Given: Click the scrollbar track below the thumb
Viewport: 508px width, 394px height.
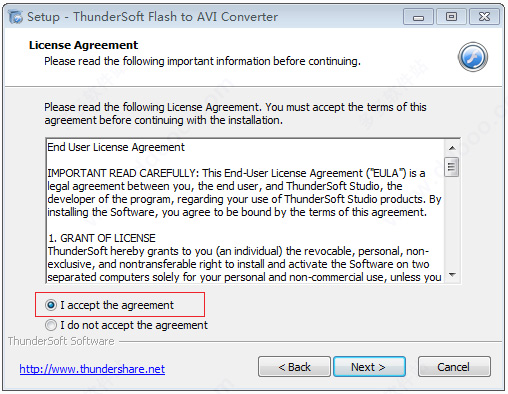Looking at the screenshot, I should [x=452, y=222].
